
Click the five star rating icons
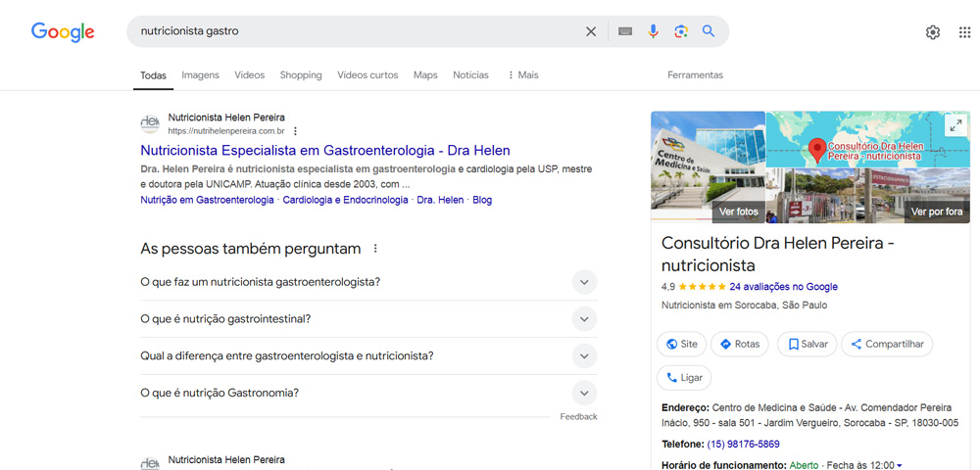pos(702,287)
